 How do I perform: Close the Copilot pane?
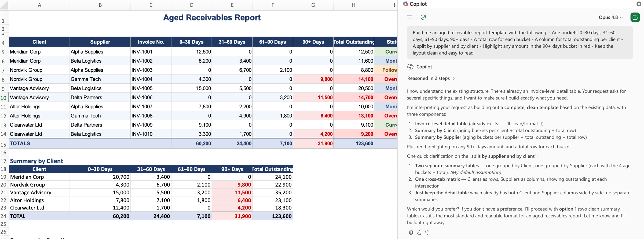point(639,4)
